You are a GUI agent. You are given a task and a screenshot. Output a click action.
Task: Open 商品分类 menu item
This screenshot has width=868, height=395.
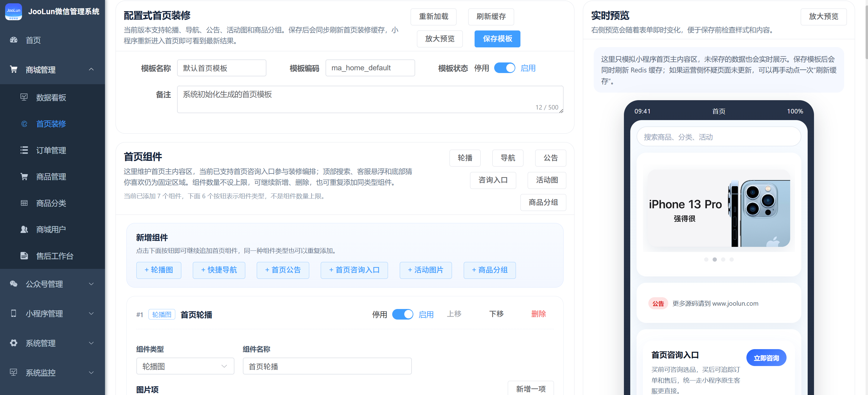pyautogui.click(x=52, y=203)
